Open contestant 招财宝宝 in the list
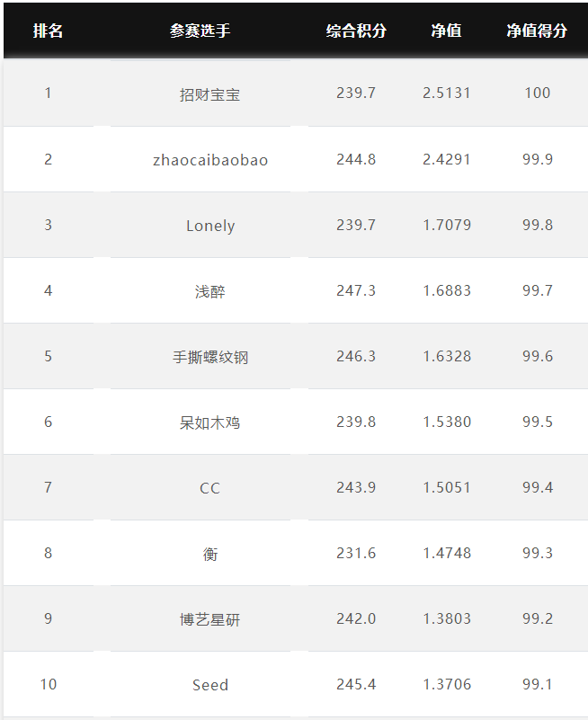This screenshot has height=720, width=588. click(x=209, y=94)
